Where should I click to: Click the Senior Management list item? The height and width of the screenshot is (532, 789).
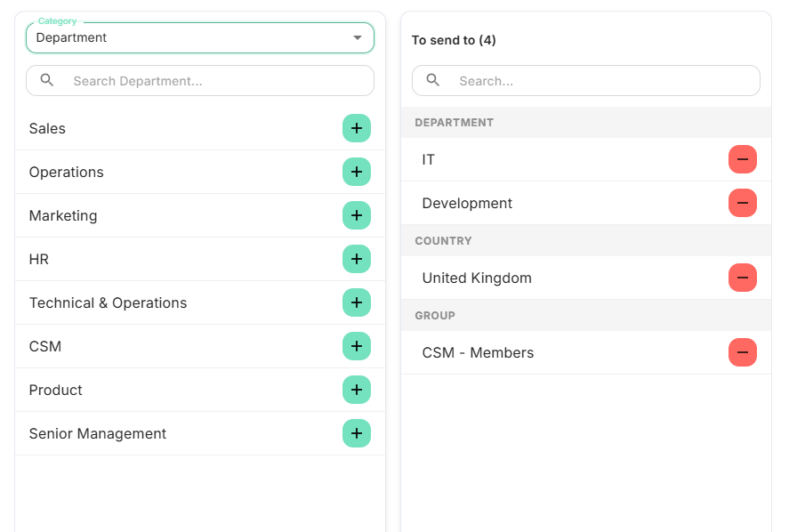pyautogui.click(x=98, y=433)
